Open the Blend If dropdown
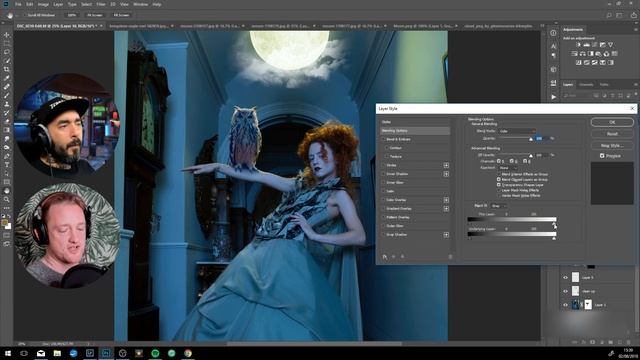Image resolution: width=640 pixels, height=360 pixels. click(x=498, y=206)
